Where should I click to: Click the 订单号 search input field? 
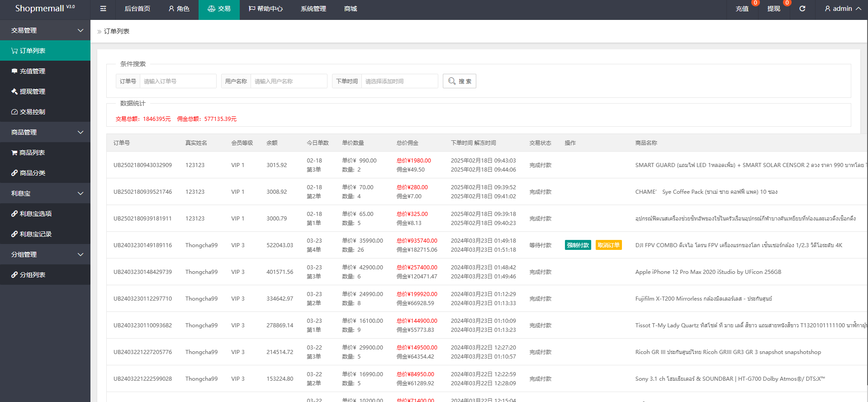pyautogui.click(x=177, y=81)
